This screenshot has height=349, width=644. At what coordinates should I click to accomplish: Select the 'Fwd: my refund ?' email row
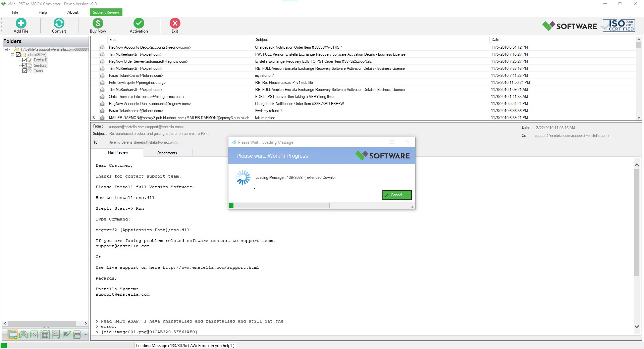click(364, 111)
